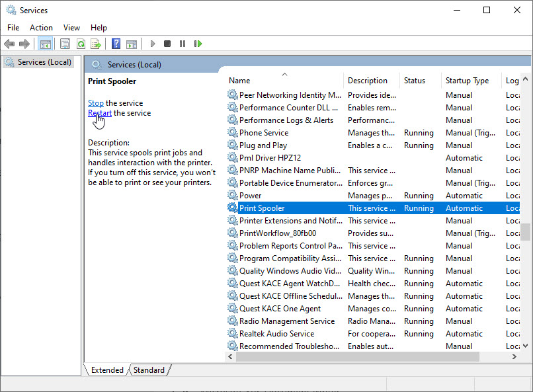533x392 pixels.
Task: Select Services (Local) in the console tree
Action: [x=44, y=62]
